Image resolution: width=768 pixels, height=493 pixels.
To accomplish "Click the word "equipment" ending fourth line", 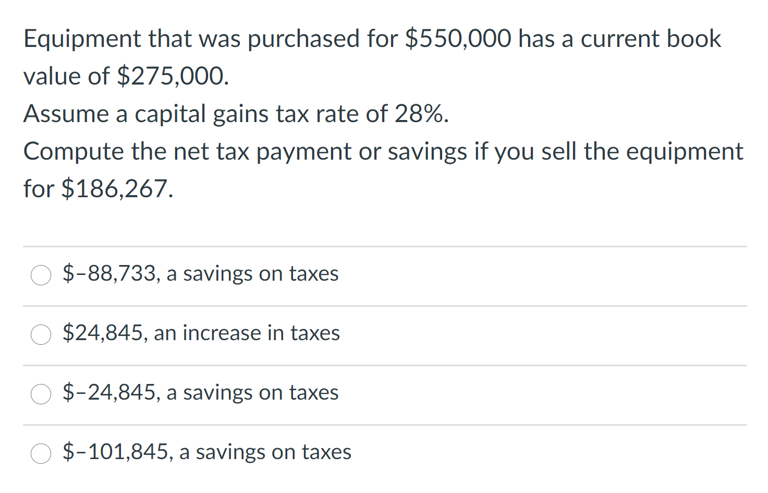I will (x=685, y=153).
